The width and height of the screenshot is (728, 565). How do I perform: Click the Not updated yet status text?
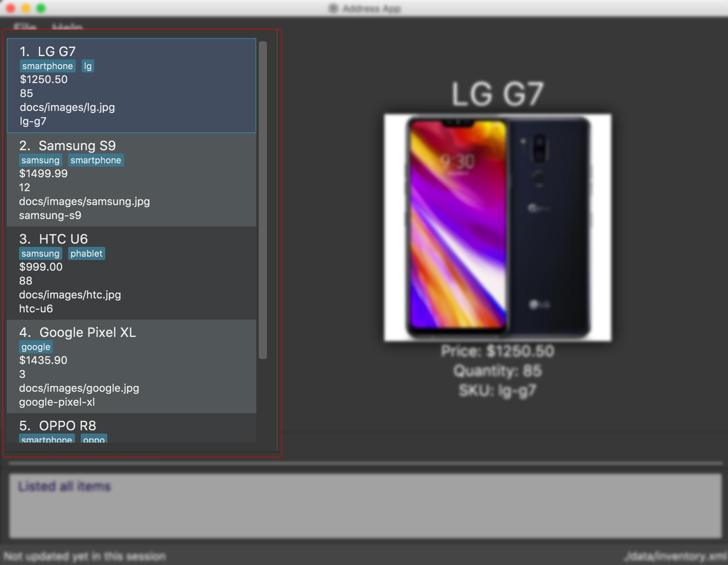tap(85, 557)
